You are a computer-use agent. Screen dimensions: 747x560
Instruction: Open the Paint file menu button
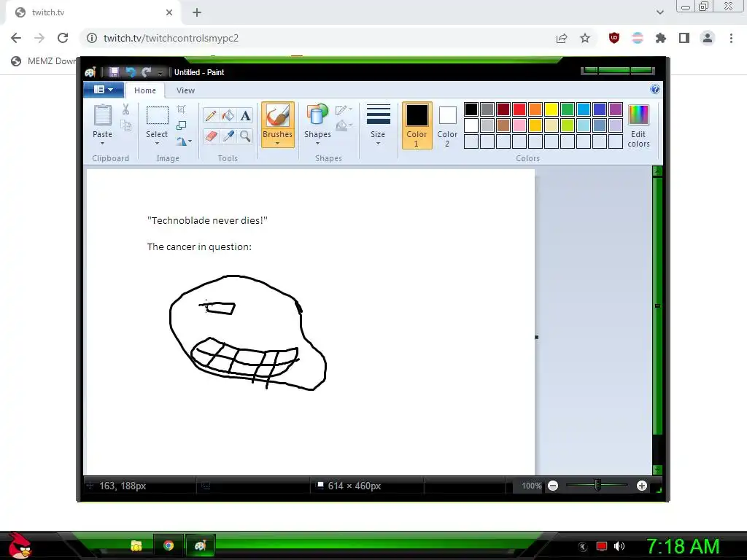coord(104,90)
